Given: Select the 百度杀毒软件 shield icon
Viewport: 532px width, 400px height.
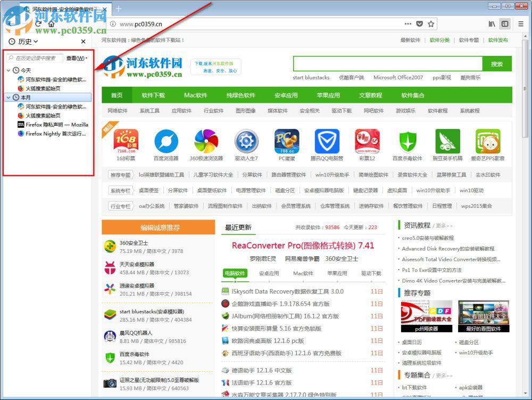Looking at the screenshot, I should (408, 141).
